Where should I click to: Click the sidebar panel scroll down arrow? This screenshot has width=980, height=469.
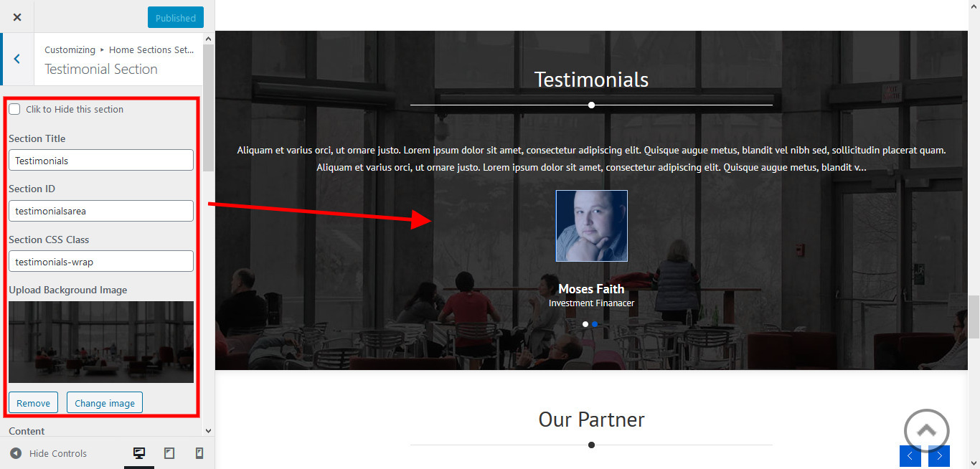pyautogui.click(x=209, y=431)
